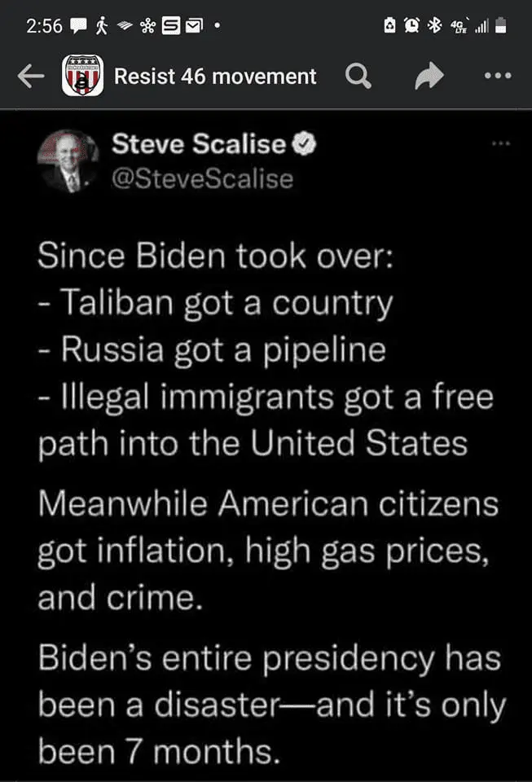The height and width of the screenshot is (782, 532).
Task: Click the Resist 46 movement title
Action: coord(215,77)
